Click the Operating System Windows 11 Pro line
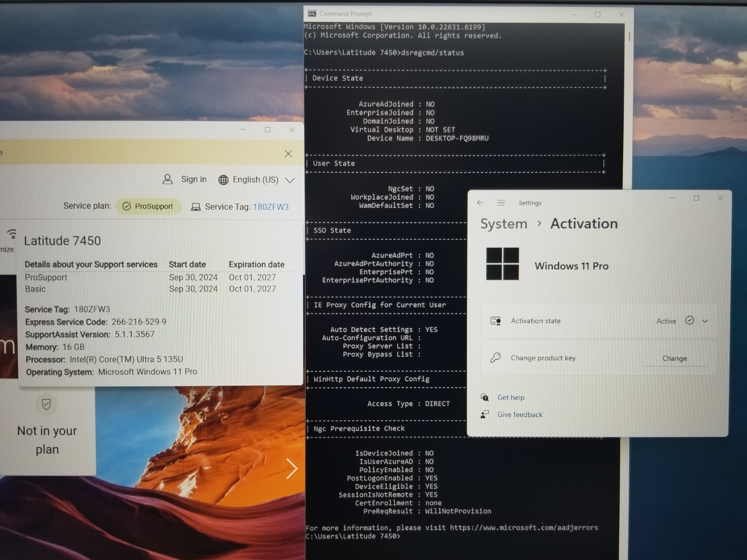This screenshot has height=560, width=747. coord(112,372)
